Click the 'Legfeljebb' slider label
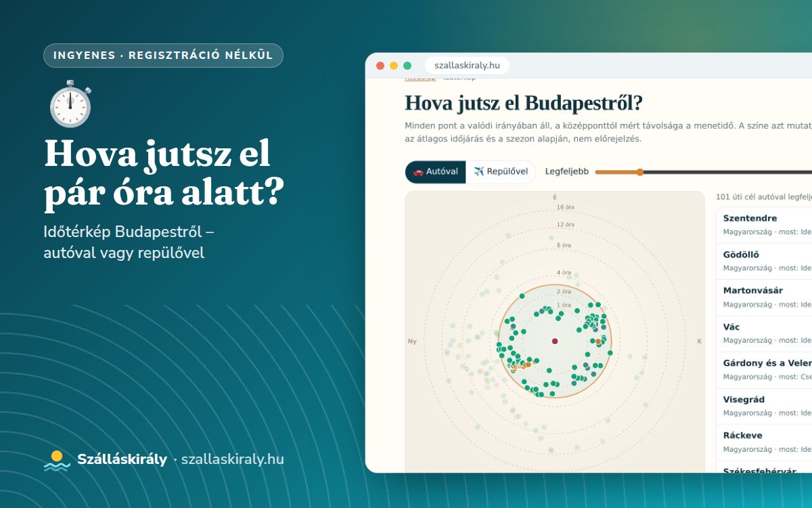This screenshot has width=812, height=508. (566, 172)
